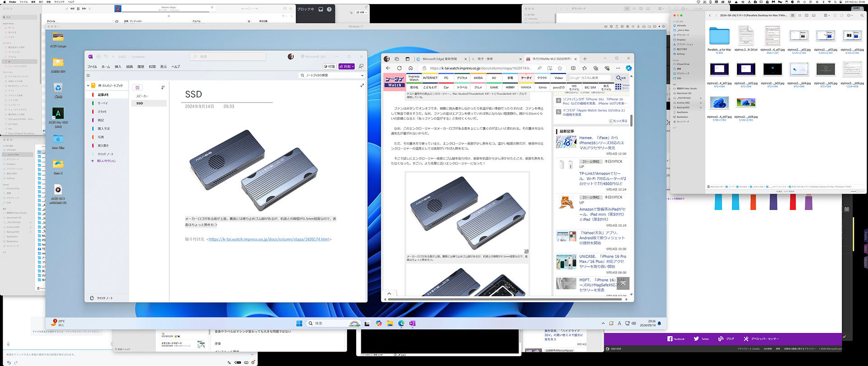Click the Edge vertical page scrollbar
This screenshot has height=366, width=868.
pyautogui.click(x=631, y=121)
